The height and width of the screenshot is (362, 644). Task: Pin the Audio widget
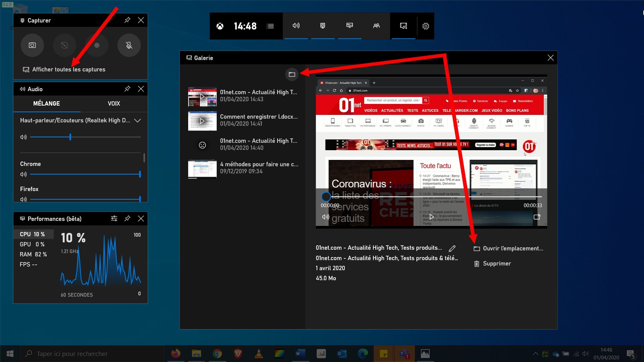[127, 89]
